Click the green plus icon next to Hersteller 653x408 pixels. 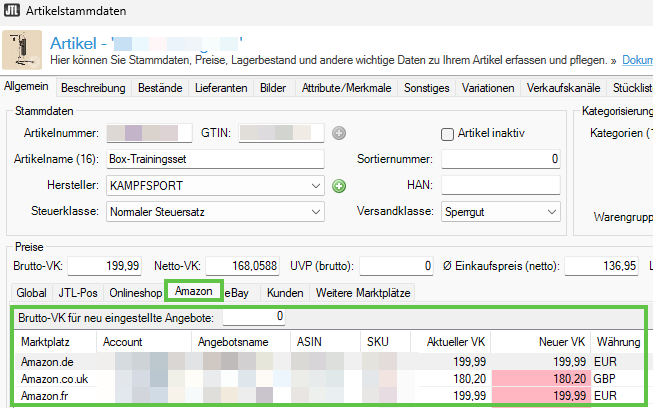pyautogui.click(x=339, y=185)
